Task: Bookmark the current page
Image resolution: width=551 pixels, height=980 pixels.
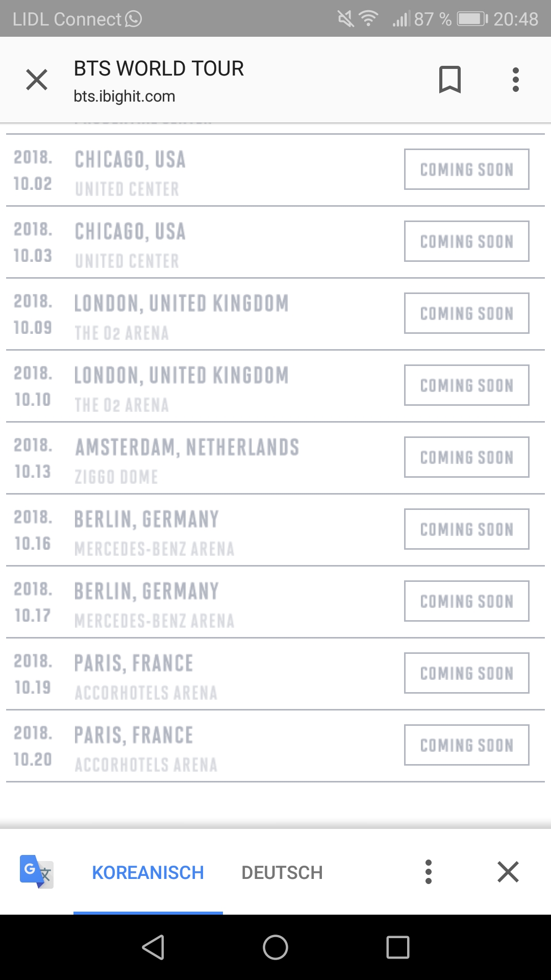Action: [449, 80]
